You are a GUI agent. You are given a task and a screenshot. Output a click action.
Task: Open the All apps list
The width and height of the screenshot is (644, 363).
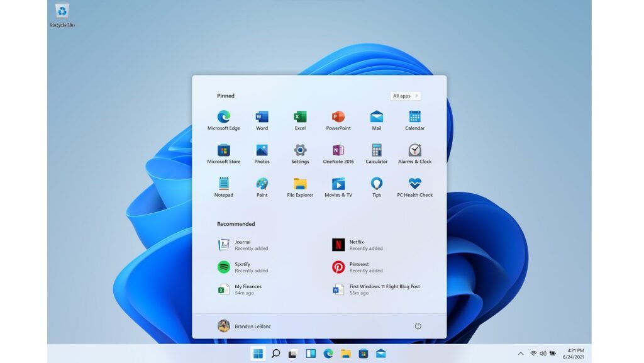404,96
